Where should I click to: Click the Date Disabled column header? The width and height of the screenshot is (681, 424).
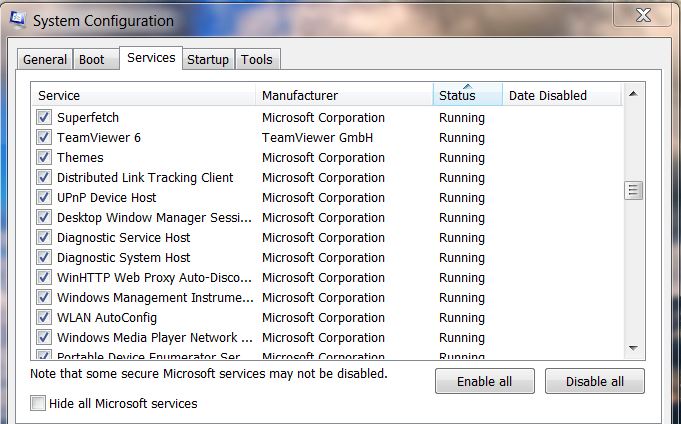point(560,96)
